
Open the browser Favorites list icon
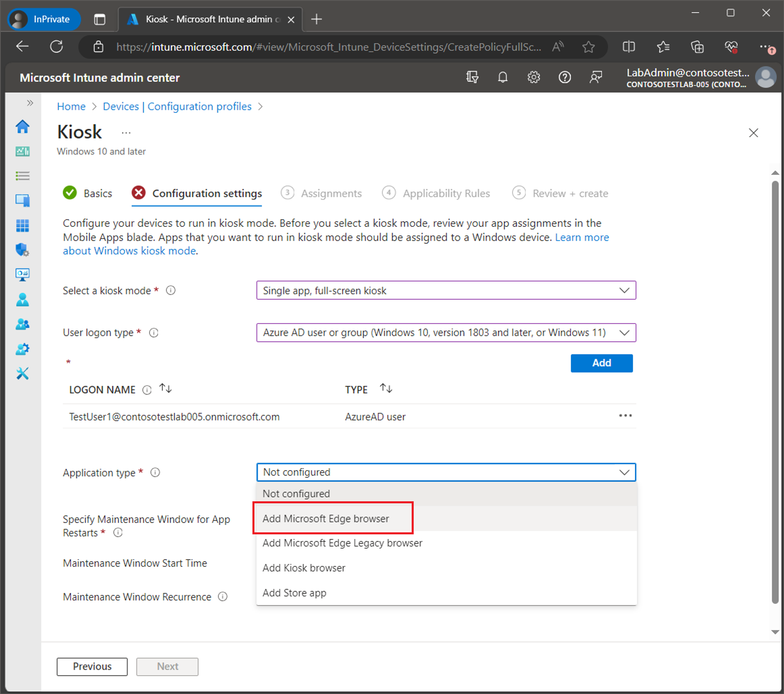pyautogui.click(x=663, y=47)
